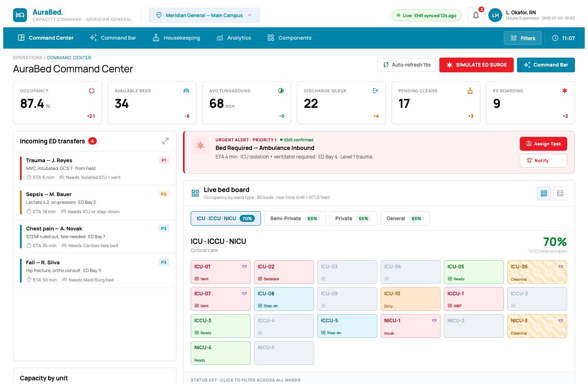Select empty bed NICU-5
The width and height of the screenshot is (588, 384).
pos(284,353)
